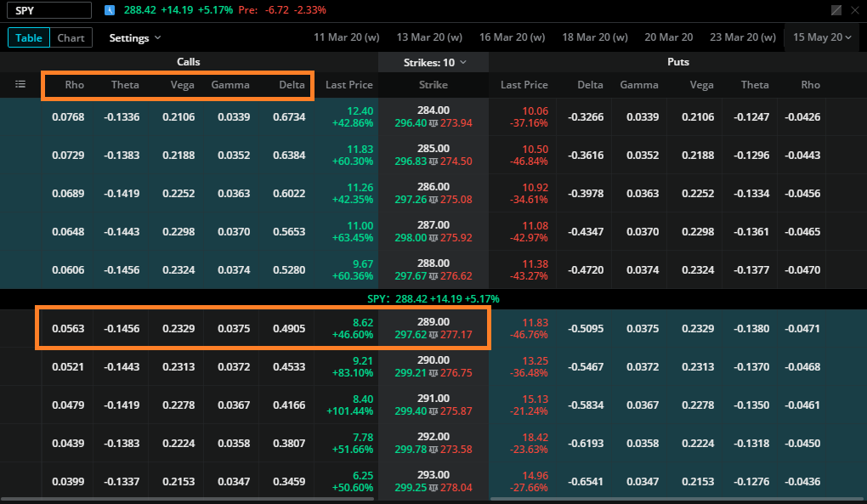Click the calls Rho column header
867x504 pixels.
(74, 84)
